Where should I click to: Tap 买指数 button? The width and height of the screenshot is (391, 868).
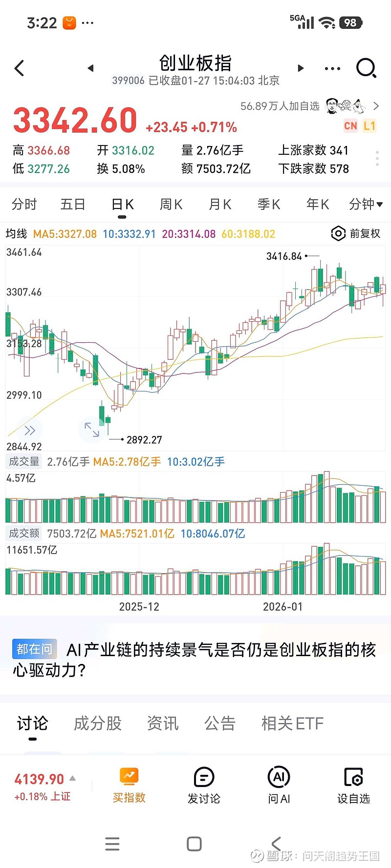[x=129, y=785]
